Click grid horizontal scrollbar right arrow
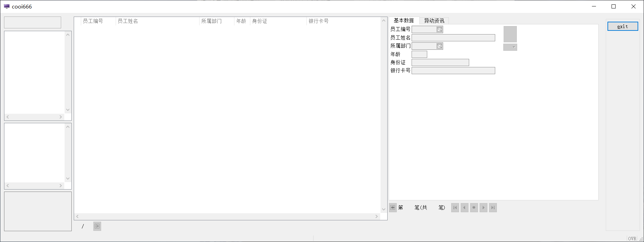The image size is (644, 242). 377,216
